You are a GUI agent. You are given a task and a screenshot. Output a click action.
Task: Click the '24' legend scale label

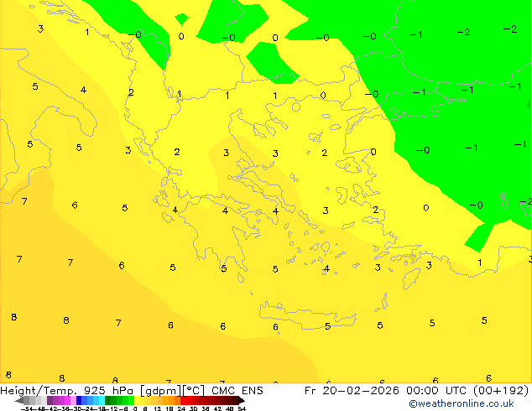[x=181, y=409]
